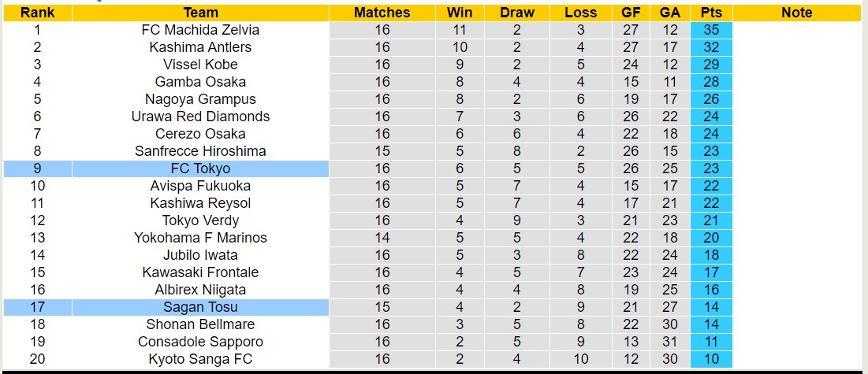The width and height of the screenshot is (868, 374).
Task: Click on Vissel Kobe team name
Action: (200, 65)
